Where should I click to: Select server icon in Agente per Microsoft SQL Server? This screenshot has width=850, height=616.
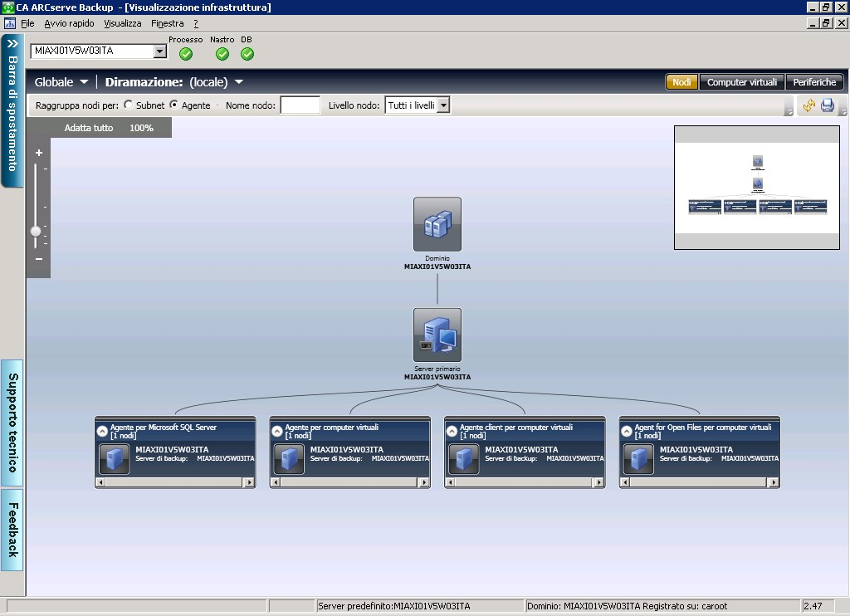pyautogui.click(x=114, y=458)
